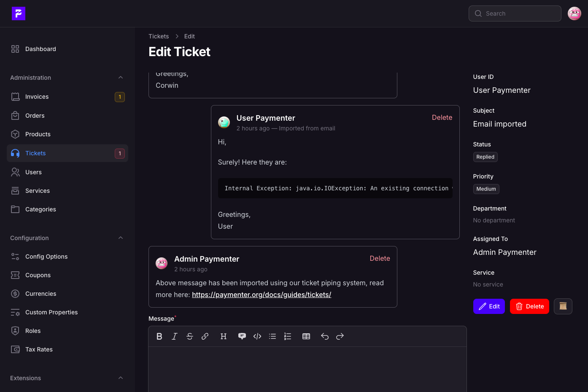
Task: Navigate to Roles
Action: [67, 331]
